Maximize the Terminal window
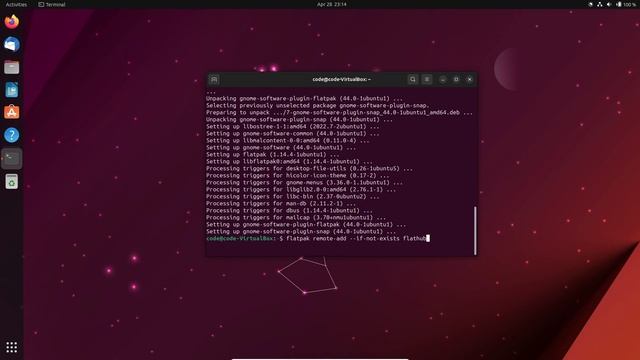 tap(456, 79)
